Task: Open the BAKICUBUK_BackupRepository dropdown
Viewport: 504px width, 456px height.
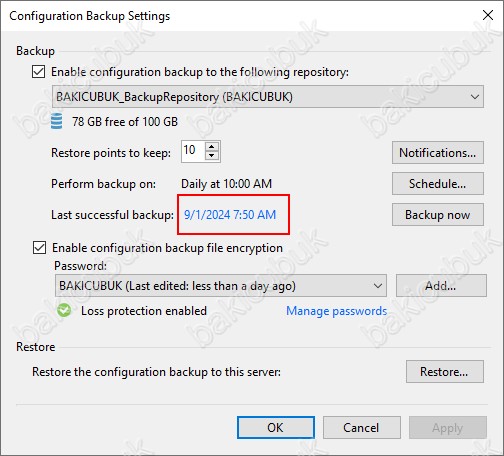Action: 268,97
